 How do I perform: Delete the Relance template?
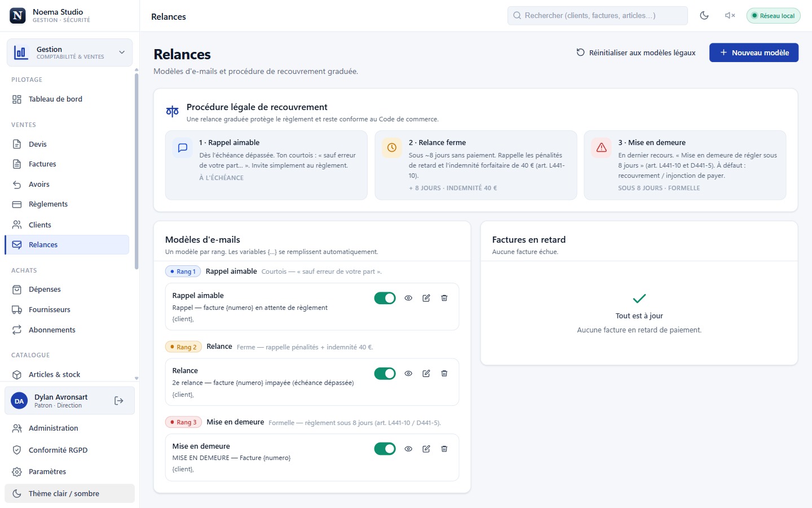click(x=444, y=374)
